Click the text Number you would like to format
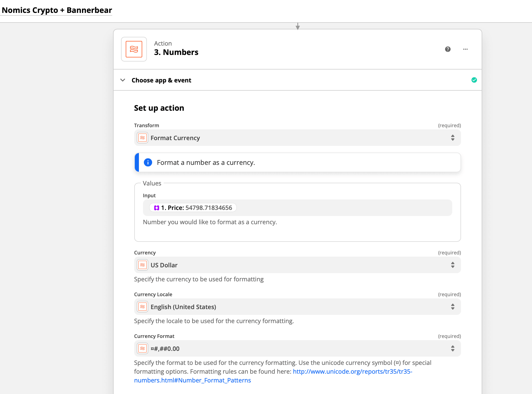 click(x=210, y=222)
